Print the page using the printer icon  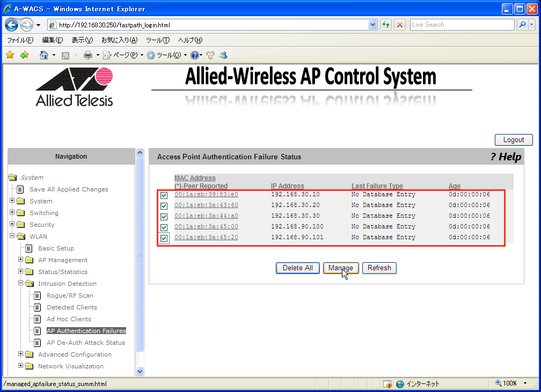pyautogui.click(x=88, y=55)
